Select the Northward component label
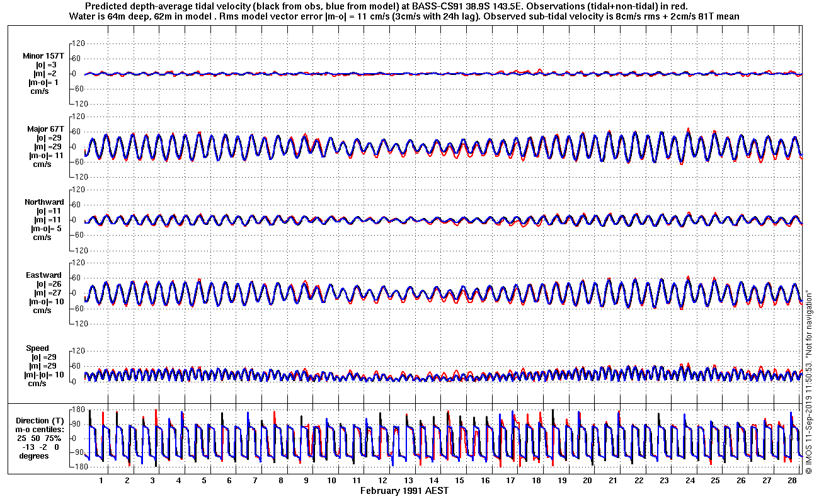Screen dimensions: 819x504 click(44, 202)
